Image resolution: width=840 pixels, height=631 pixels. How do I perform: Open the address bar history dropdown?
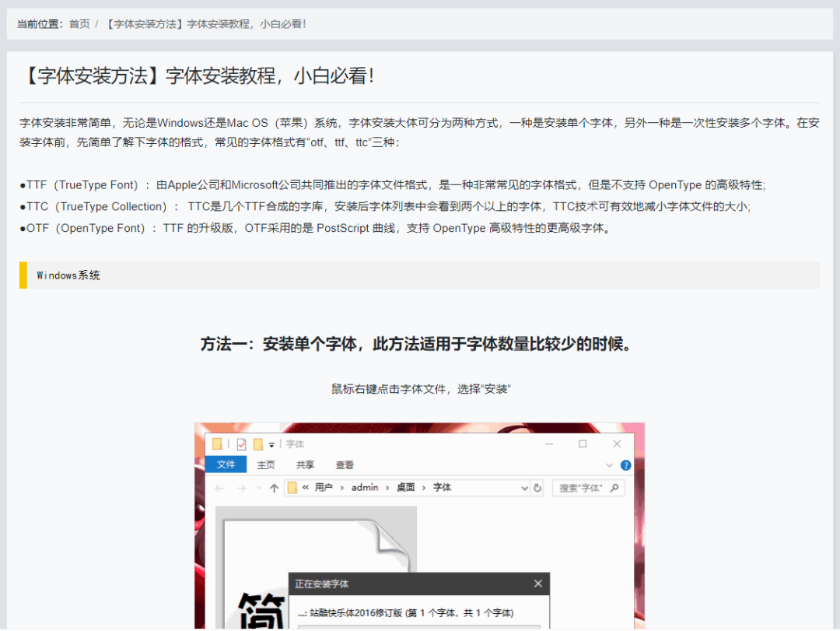point(524,487)
